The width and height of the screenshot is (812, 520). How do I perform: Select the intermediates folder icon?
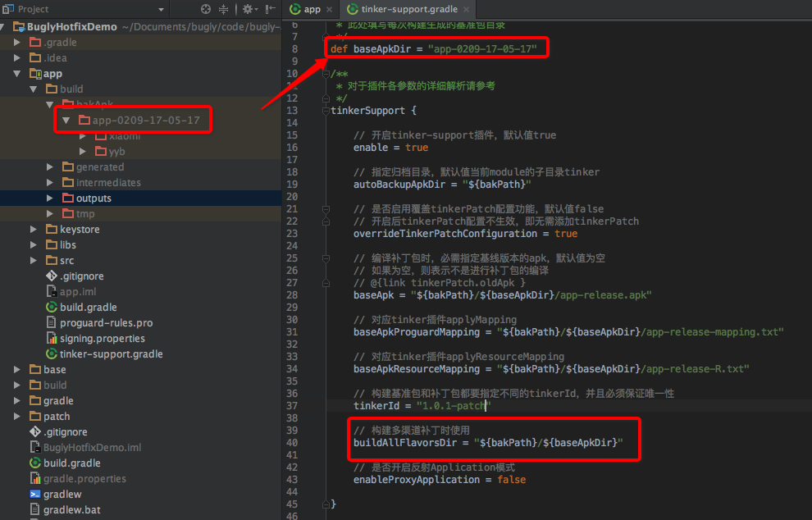(x=68, y=182)
